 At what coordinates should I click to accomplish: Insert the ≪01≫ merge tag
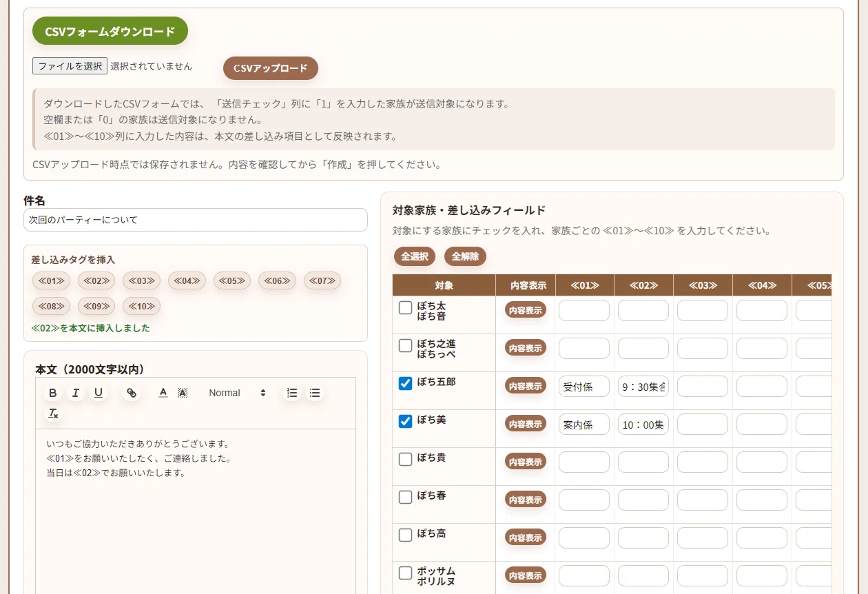pyautogui.click(x=51, y=280)
